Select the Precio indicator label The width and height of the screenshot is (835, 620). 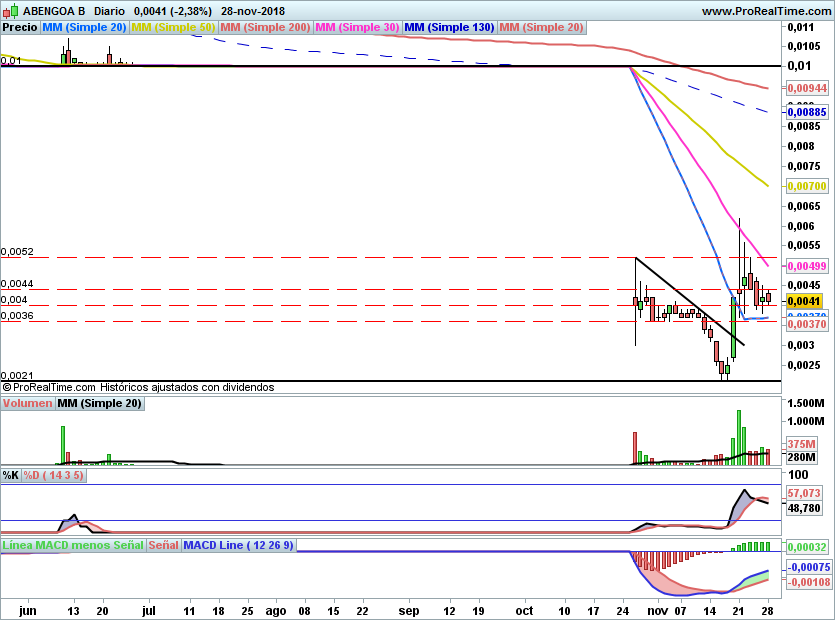pyautogui.click(x=20, y=27)
